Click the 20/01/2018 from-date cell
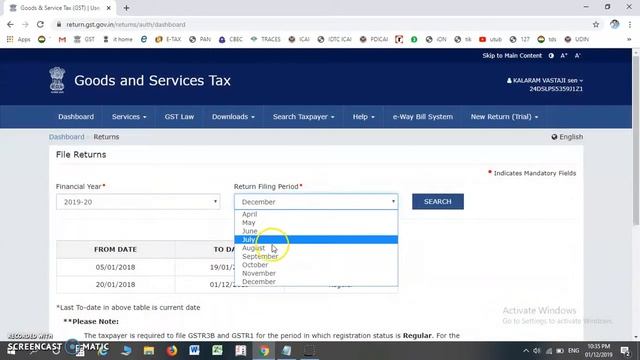Viewport: 640px width, 360px height. pos(116,284)
